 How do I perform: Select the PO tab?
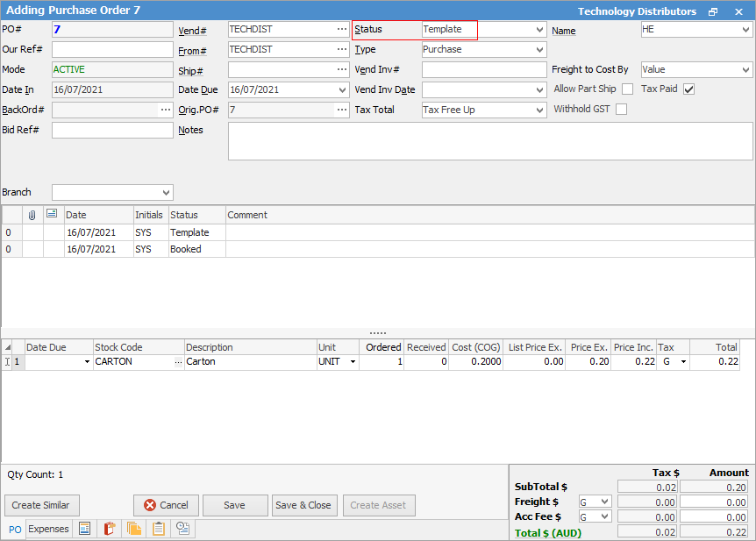[15, 530]
